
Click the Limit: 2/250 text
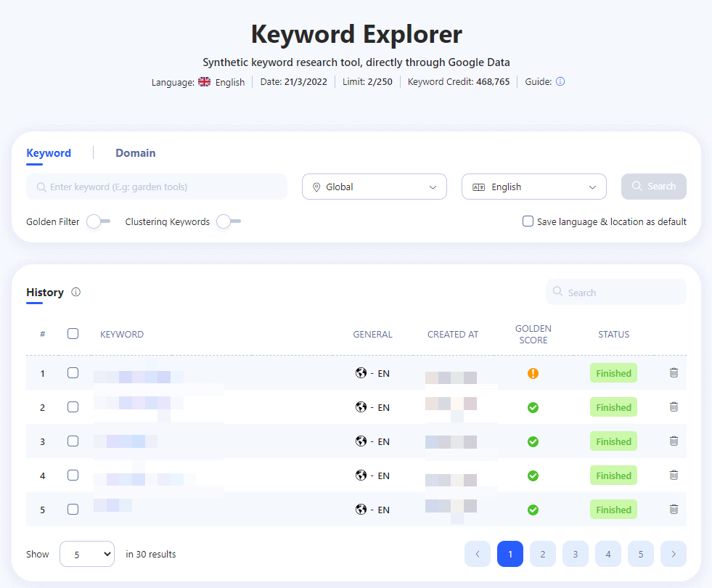click(x=367, y=82)
